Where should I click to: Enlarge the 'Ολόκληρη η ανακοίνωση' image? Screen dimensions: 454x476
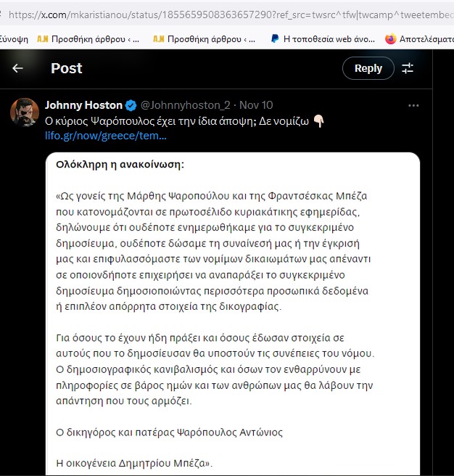233,314
